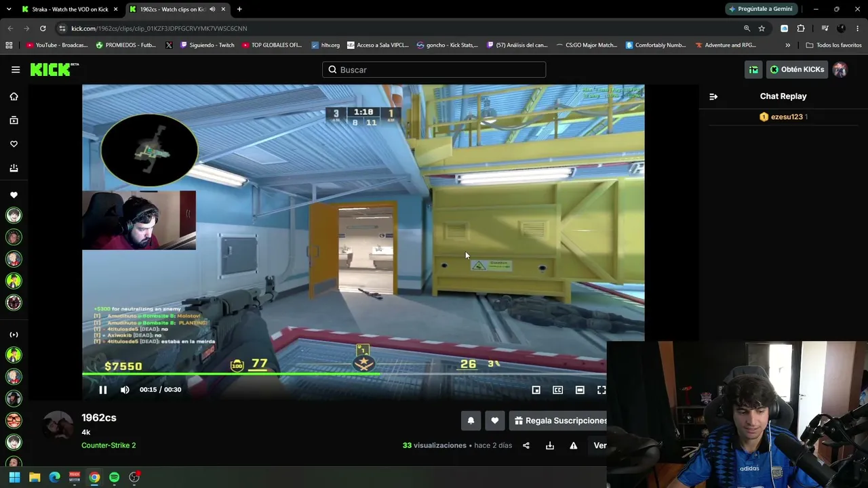Close the 1962cs clips tab

click(x=223, y=9)
